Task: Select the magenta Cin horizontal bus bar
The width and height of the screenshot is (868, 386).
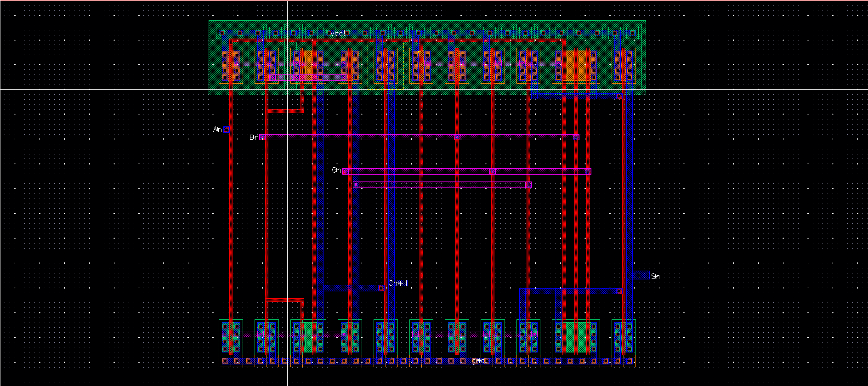Action: 467,171
